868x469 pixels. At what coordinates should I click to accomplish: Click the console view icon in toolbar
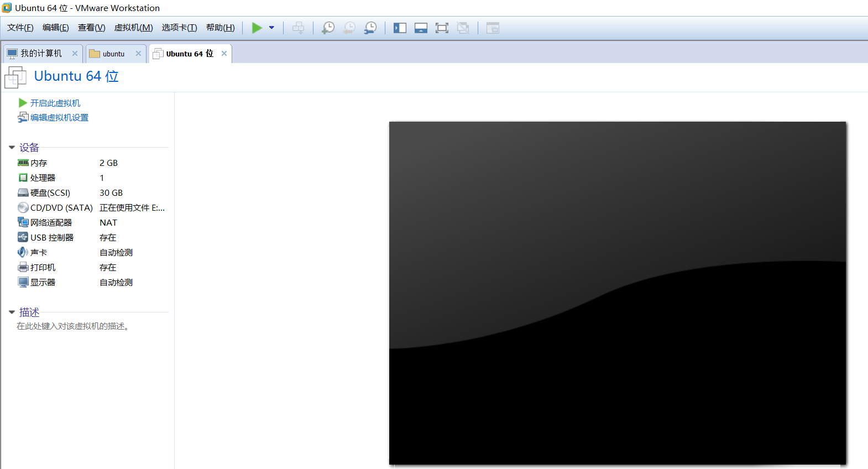[493, 28]
